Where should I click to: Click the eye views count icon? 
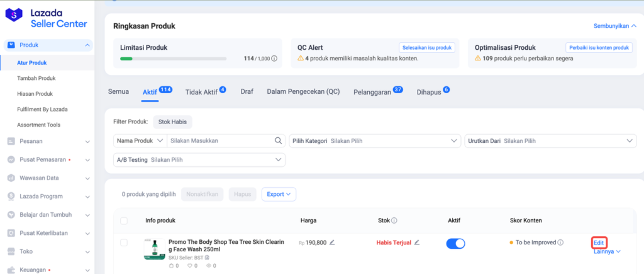pos(209,266)
